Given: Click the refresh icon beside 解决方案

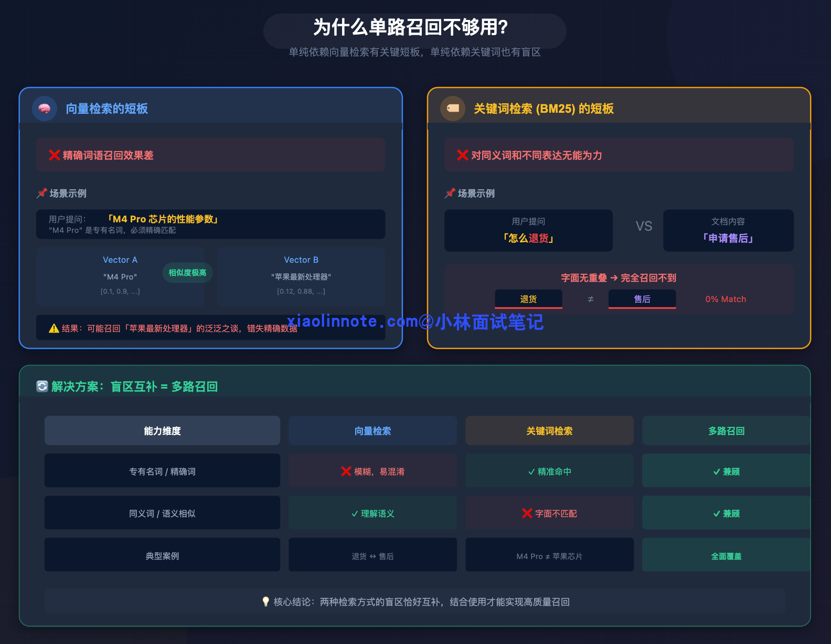Looking at the screenshot, I should (x=42, y=387).
